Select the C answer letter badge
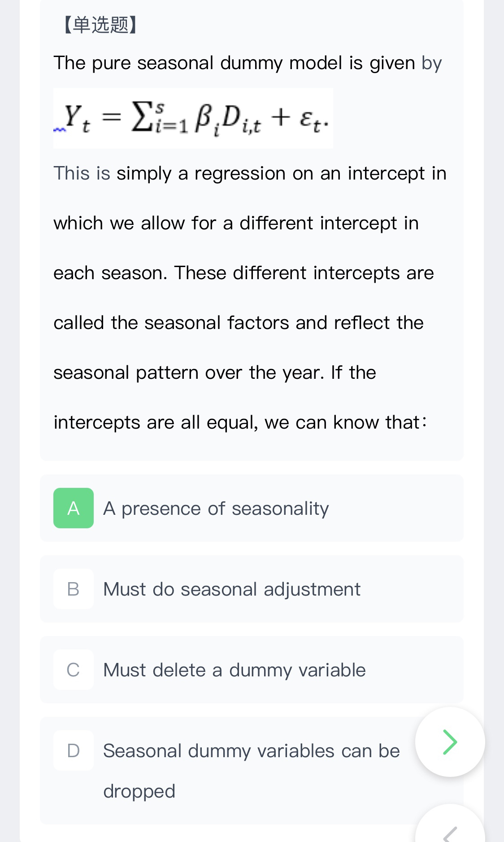 pyautogui.click(x=74, y=670)
